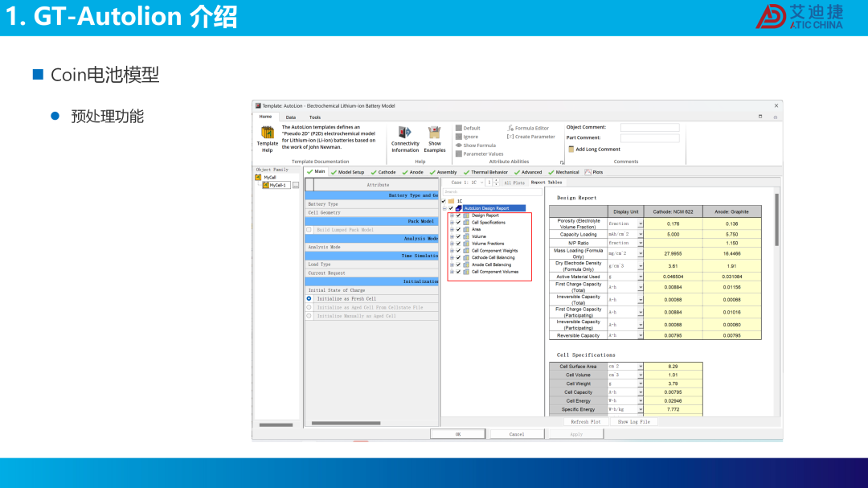Viewport: 868px width, 488px height.
Task: Click the Cell Component Weights table icon
Action: pyautogui.click(x=466, y=250)
